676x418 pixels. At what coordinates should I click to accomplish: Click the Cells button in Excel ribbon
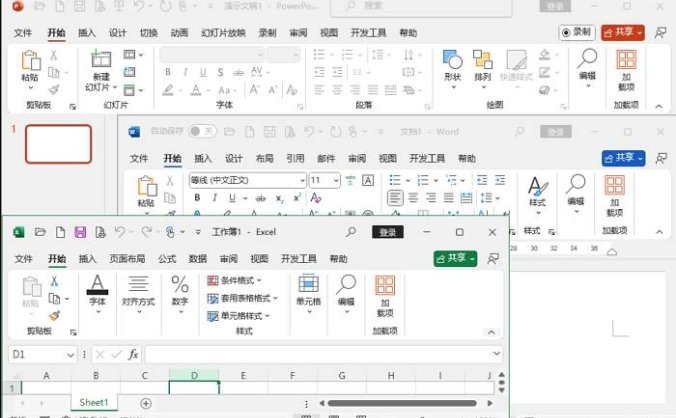tap(308, 293)
